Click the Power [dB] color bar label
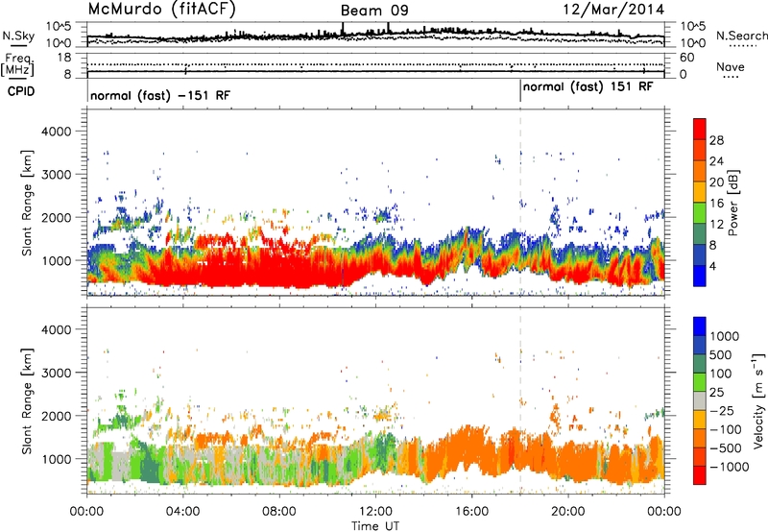Screen dimensions: 768x532 coord(732,203)
